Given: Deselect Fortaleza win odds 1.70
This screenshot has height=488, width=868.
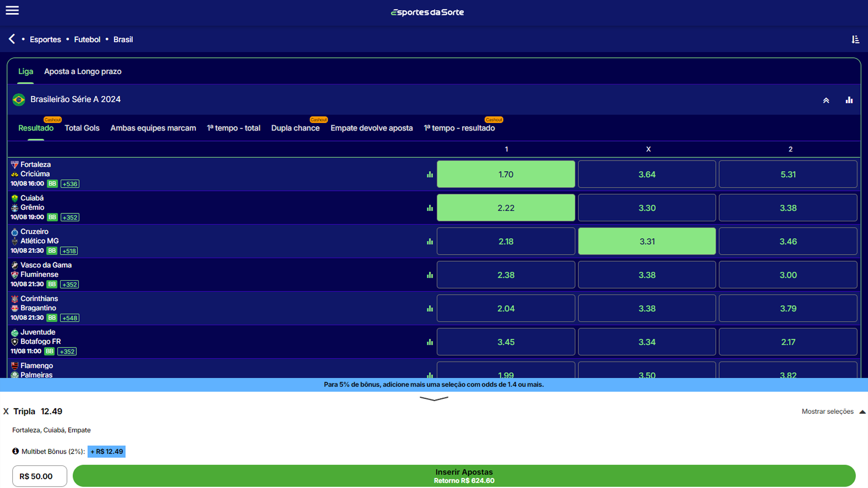Looking at the screenshot, I should coord(506,174).
